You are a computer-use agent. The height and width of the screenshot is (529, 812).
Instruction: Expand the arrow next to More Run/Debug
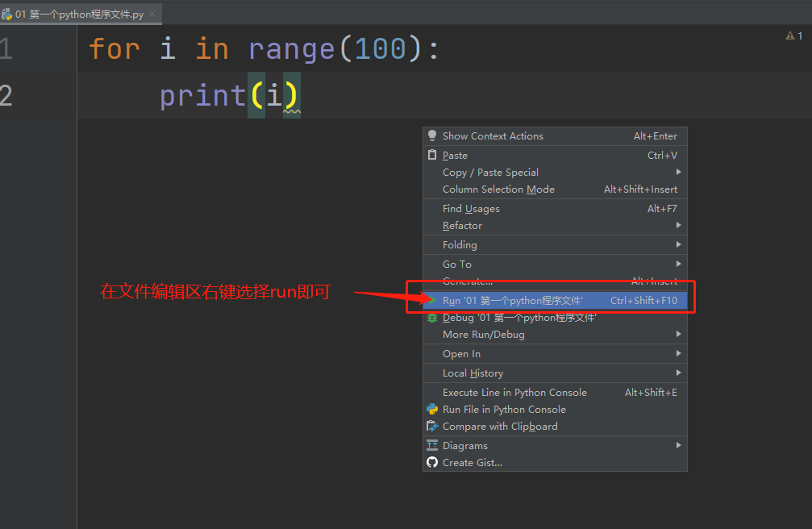678,334
